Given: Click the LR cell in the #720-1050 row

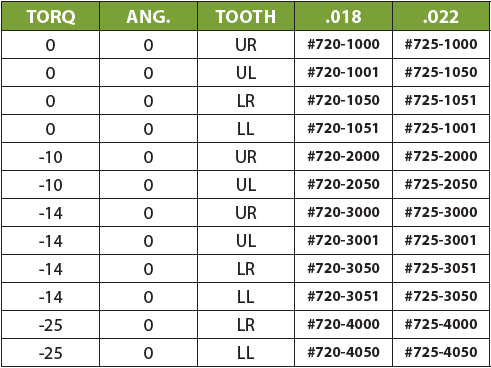Looking at the screenshot, I should pyautogui.click(x=246, y=101).
